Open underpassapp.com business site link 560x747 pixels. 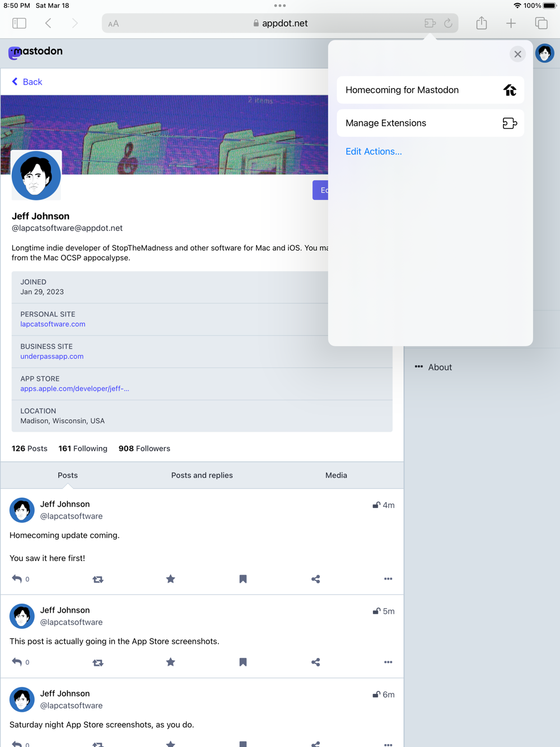(x=52, y=356)
